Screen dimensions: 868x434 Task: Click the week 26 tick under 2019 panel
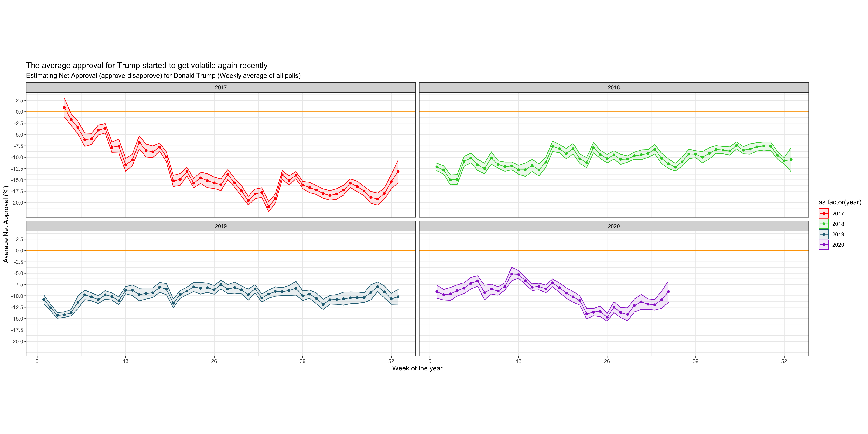click(x=214, y=361)
